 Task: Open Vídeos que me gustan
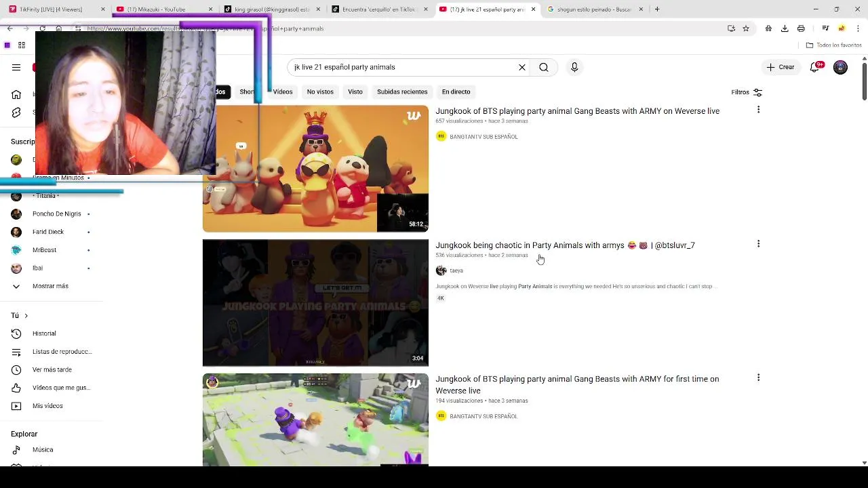point(51,388)
